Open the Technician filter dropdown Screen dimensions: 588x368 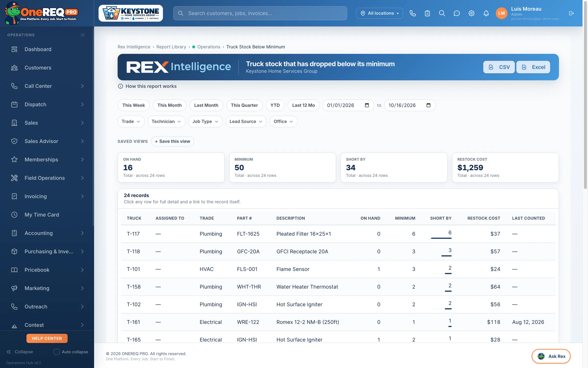pos(166,121)
